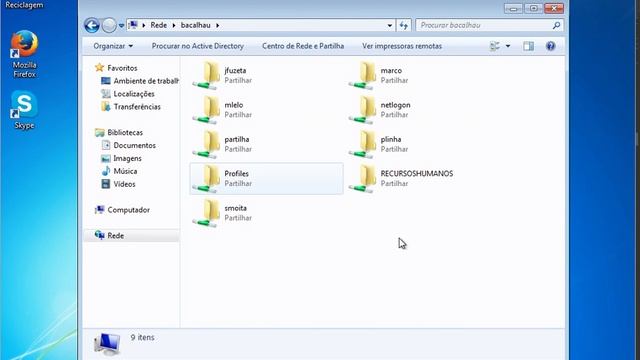Select the plinha shared folder icon
The height and width of the screenshot is (360, 640).
pyautogui.click(x=363, y=144)
